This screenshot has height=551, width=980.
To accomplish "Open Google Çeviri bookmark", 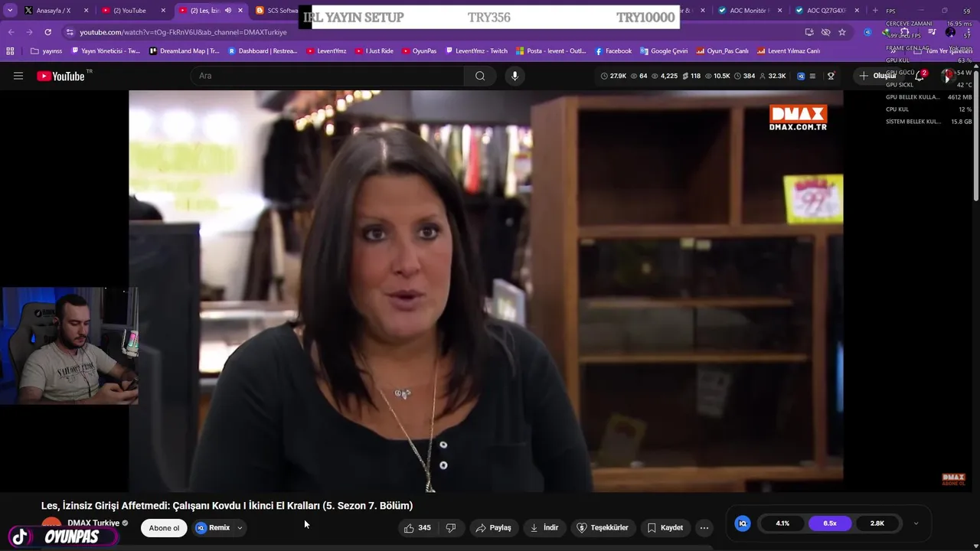I will pos(664,51).
